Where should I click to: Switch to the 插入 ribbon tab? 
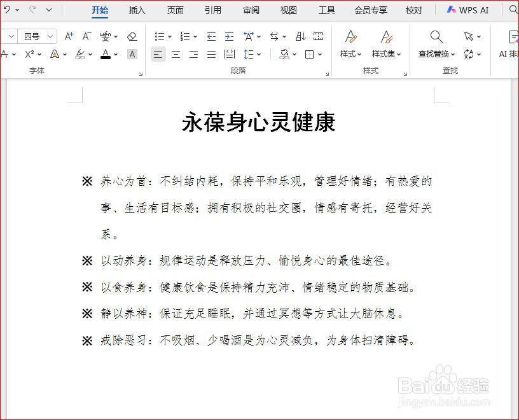(137, 10)
